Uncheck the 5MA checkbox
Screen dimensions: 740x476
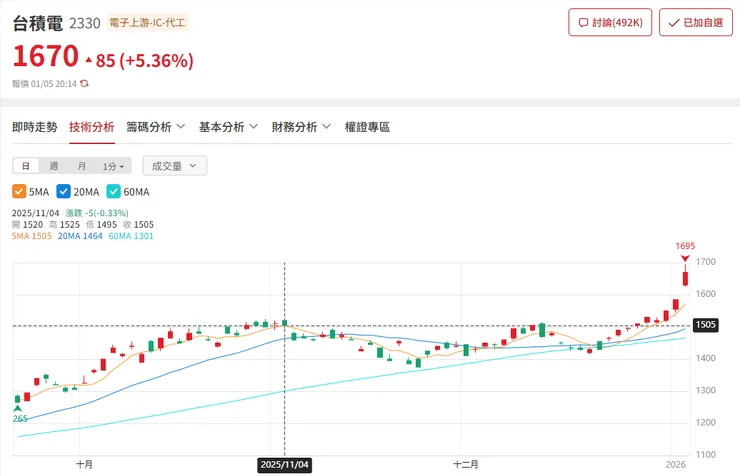19,192
